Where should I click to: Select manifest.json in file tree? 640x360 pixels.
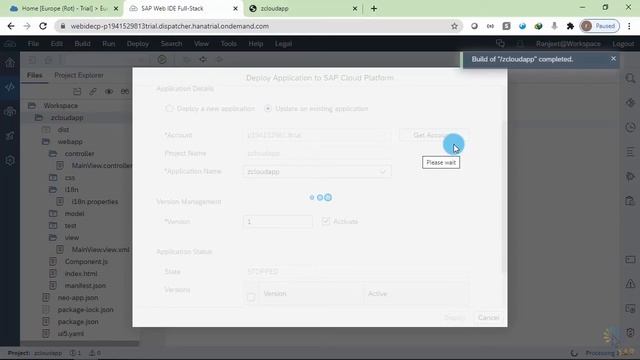(x=85, y=286)
